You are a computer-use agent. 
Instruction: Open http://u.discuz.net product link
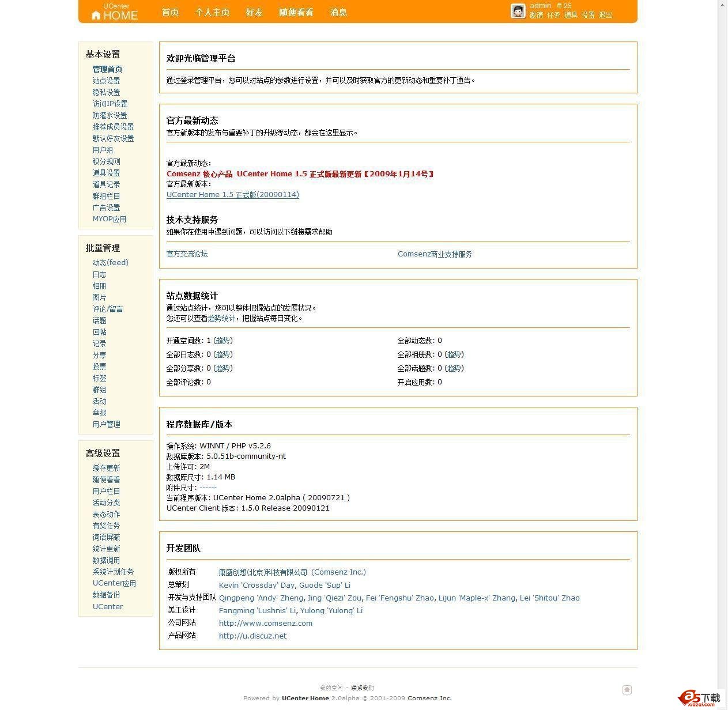coord(252,636)
